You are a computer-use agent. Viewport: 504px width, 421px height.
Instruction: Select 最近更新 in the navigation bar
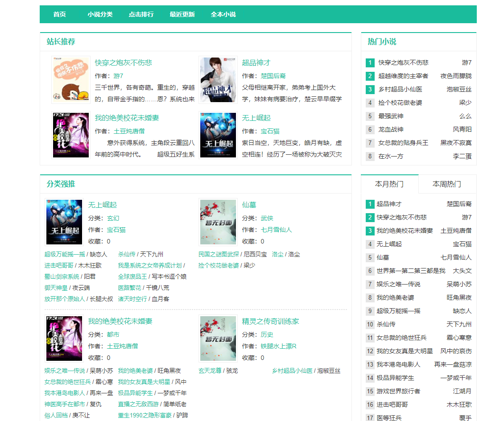pos(182,14)
